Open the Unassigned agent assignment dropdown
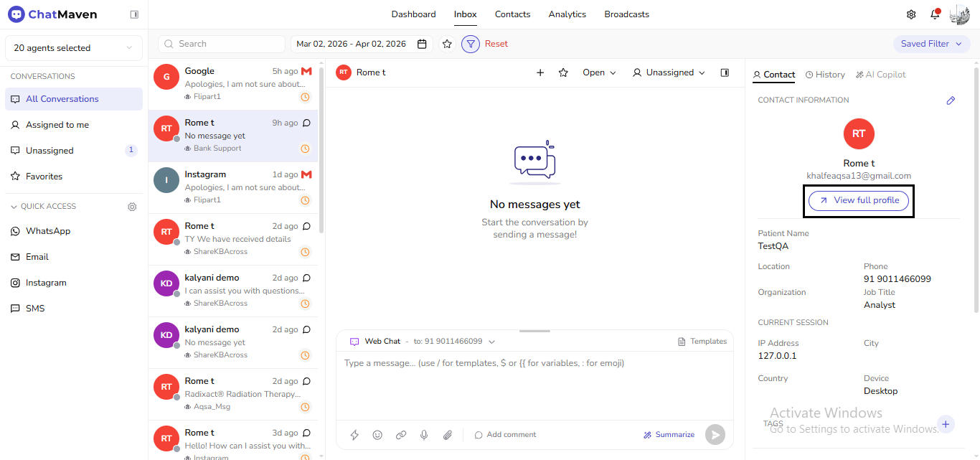 tap(668, 72)
